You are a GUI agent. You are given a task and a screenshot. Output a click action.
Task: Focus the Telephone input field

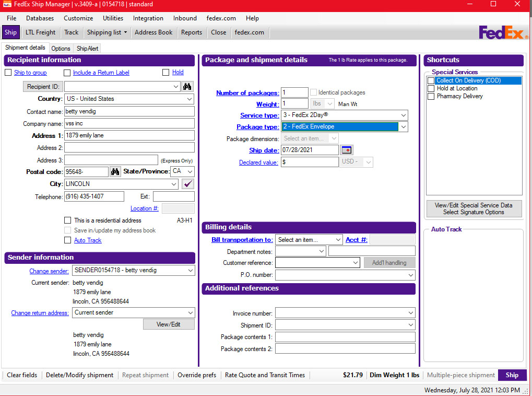point(94,196)
